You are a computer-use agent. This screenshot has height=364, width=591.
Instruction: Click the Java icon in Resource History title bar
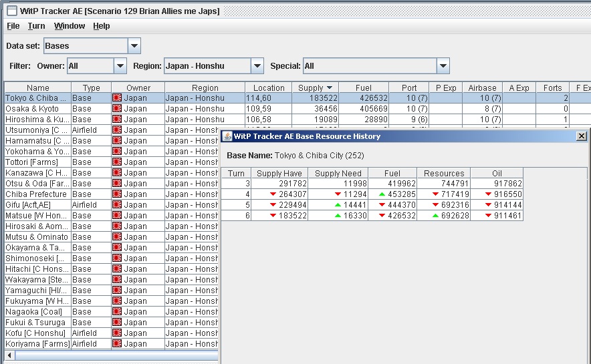227,136
